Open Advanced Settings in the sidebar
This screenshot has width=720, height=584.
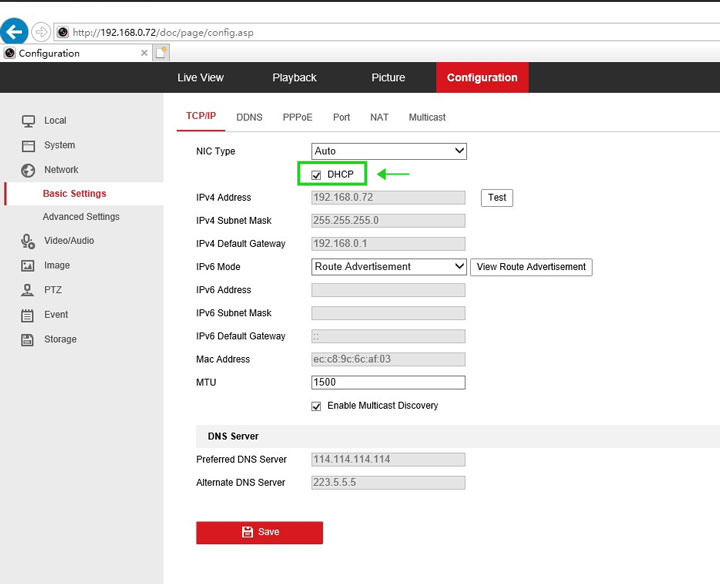tap(81, 217)
